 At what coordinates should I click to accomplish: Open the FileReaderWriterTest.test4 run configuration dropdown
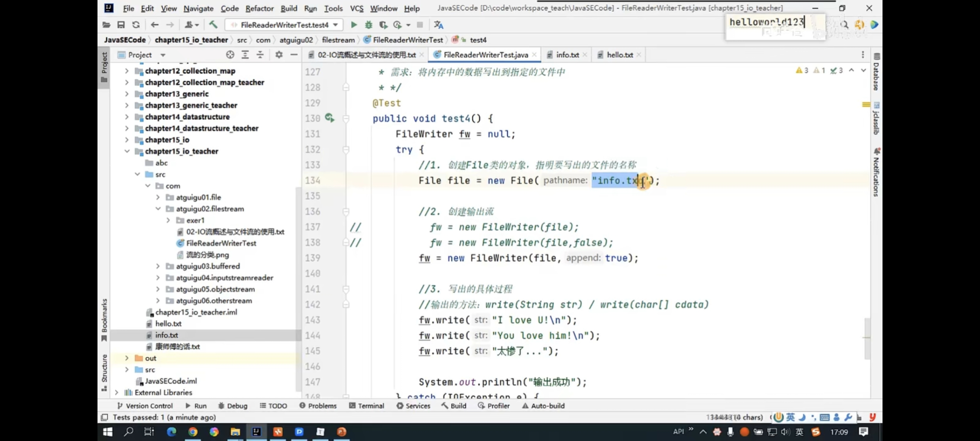click(x=284, y=25)
